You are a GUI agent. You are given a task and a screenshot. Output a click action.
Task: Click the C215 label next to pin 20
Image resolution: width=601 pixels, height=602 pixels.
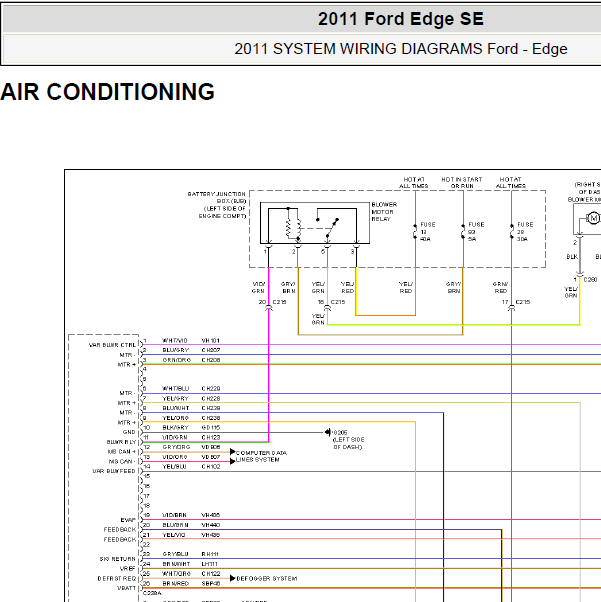[x=280, y=302]
